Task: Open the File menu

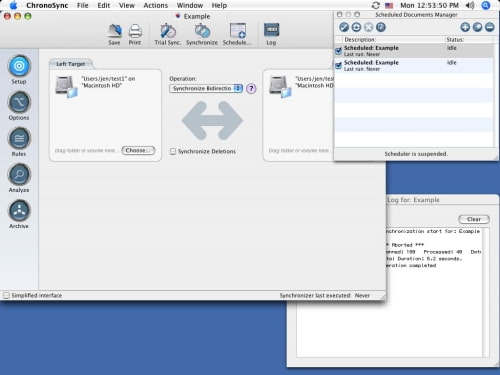Action: click(82, 5)
